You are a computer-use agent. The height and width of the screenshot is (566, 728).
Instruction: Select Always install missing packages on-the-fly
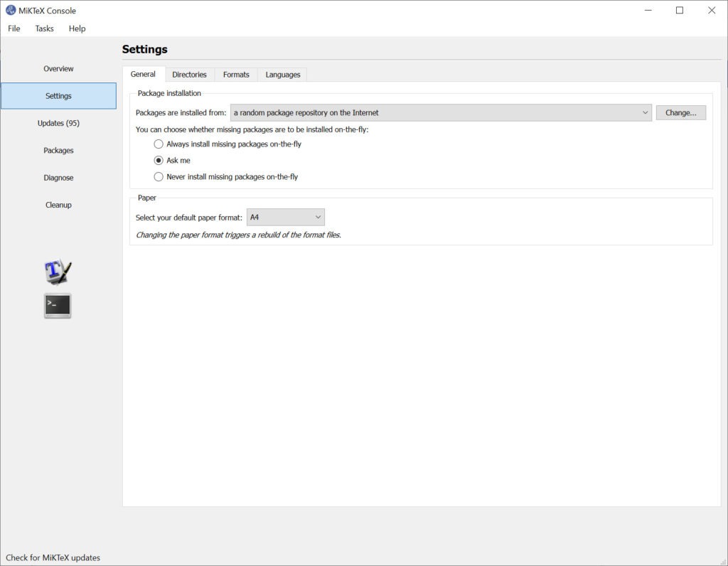coord(227,144)
